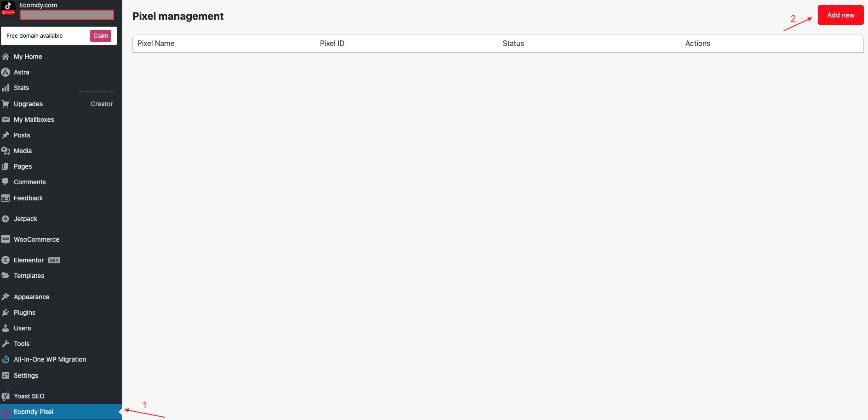Click the Ecomdy.com site title
This screenshot has height=420, width=868.
pos(38,5)
